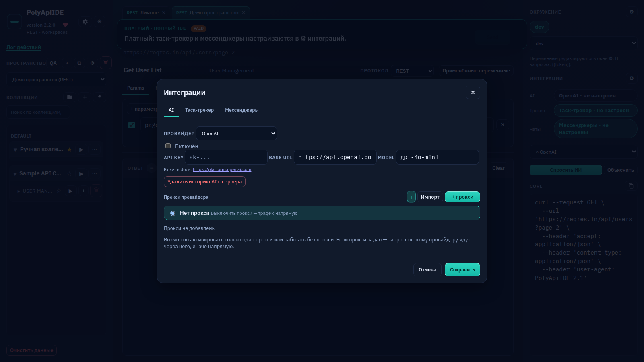This screenshot has width=644, height=362.
Task: Focus the API KEY input field
Action: [226, 157]
